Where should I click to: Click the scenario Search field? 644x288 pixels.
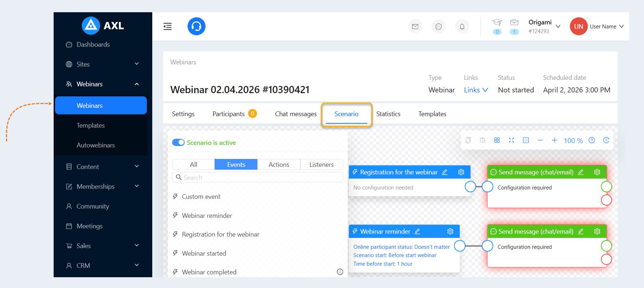[257, 177]
